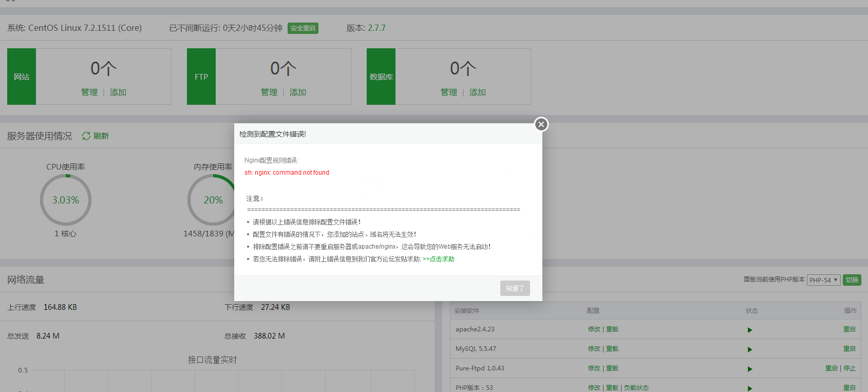Click the 状态 column header

point(752,311)
